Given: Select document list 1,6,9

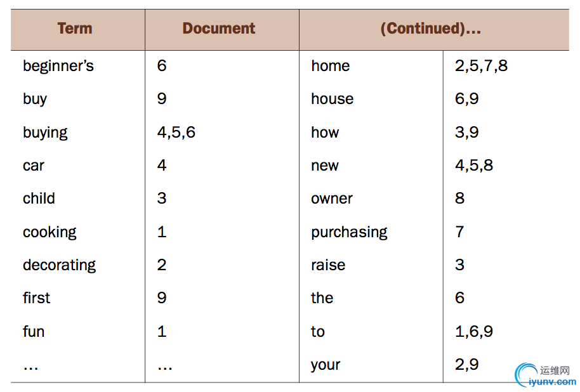Looking at the screenshot, I should point(474,331).
